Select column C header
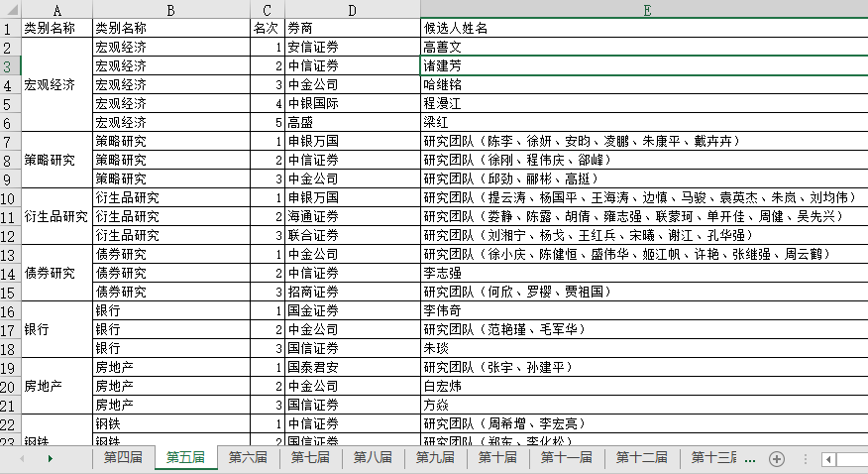868x474 pixels. pyautogui.click(x=268, y=9)
